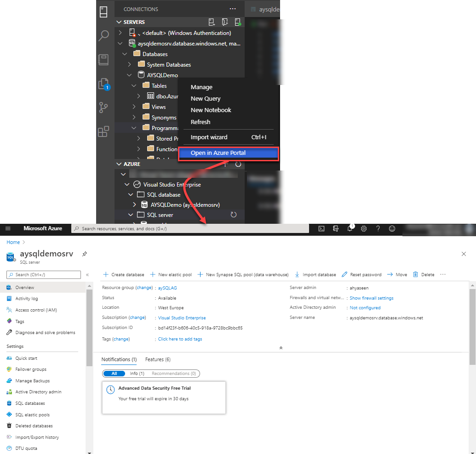Open the Connections view in activity bar

click(x=103, y=12)
